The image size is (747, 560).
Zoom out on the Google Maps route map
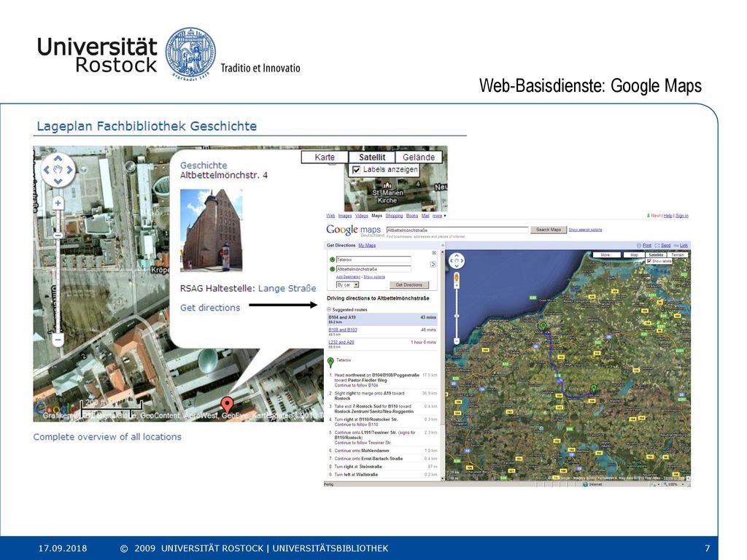(457, 341)
